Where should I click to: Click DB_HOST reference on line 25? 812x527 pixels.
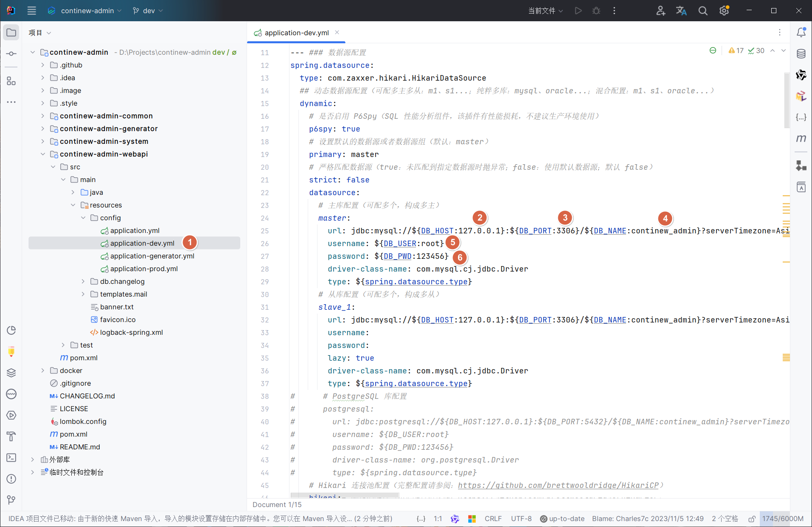click(x=437, y=231)
